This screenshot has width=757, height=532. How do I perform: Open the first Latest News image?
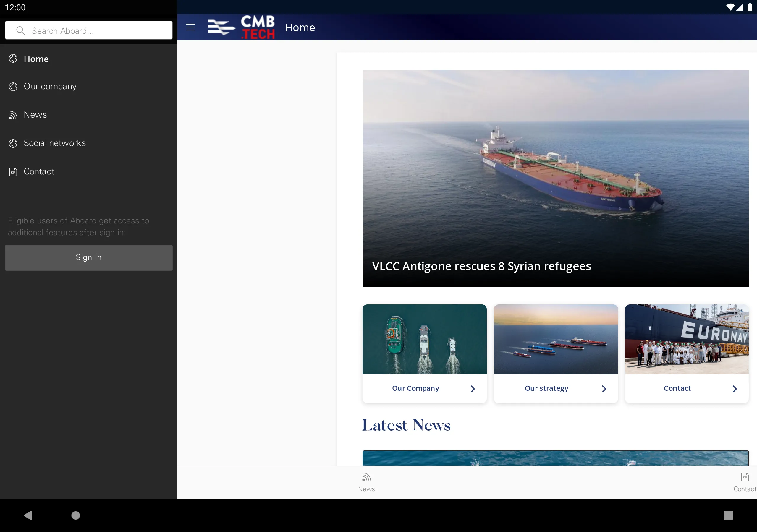[x=556, y=458]
